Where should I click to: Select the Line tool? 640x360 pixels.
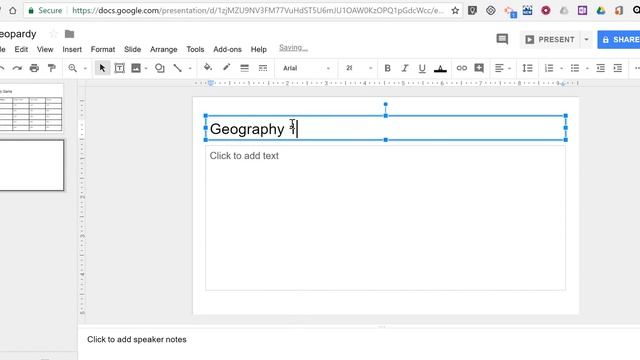[x=177, y=68]
